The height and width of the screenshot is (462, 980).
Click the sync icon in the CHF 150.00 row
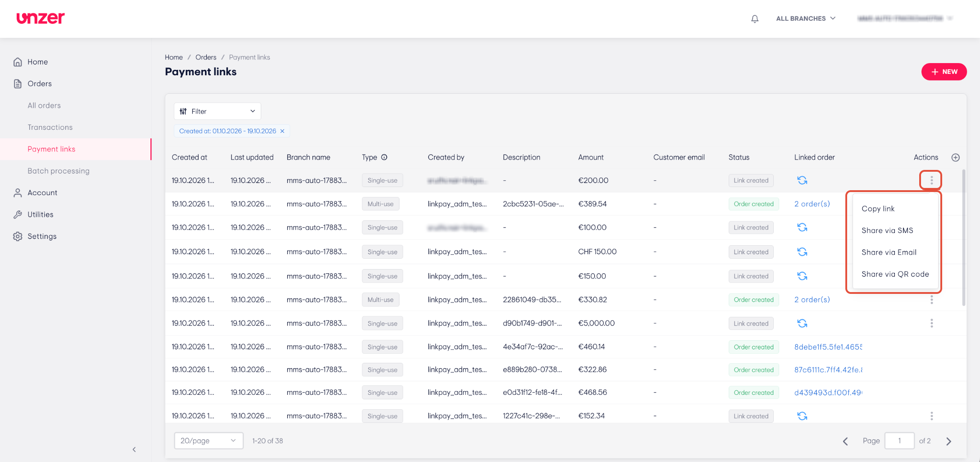pos(802,252)
